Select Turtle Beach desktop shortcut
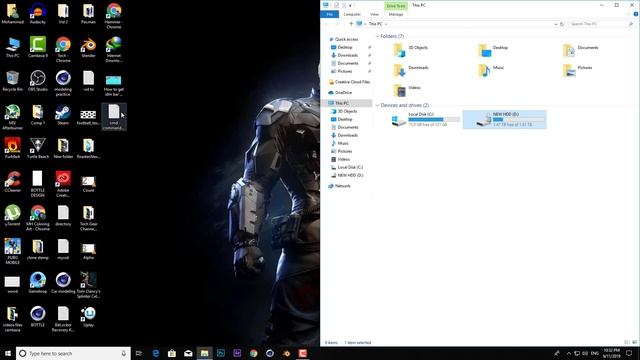The width and height of the screenshot is (640, 360). (38, 148)
